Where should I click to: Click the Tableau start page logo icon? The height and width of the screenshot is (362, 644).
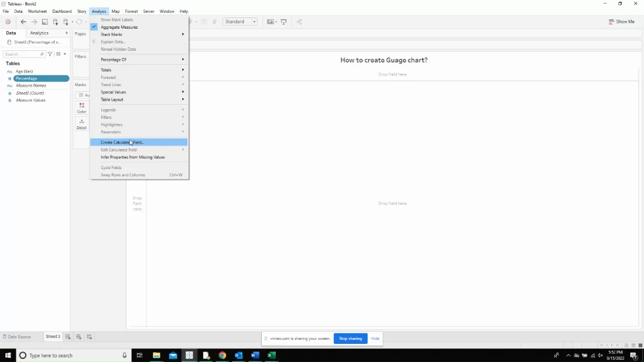click(x=8, y=22)
